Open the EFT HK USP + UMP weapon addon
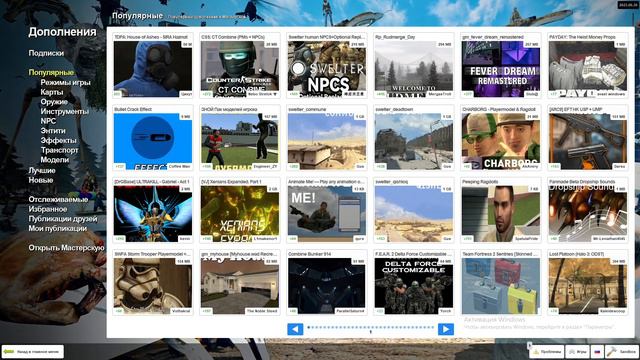The height and width of the screenshot is (360, 640). pos(588,138)
